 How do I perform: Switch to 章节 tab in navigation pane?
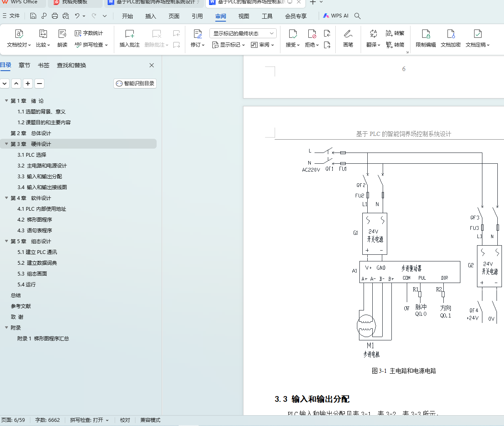[25, 65]
